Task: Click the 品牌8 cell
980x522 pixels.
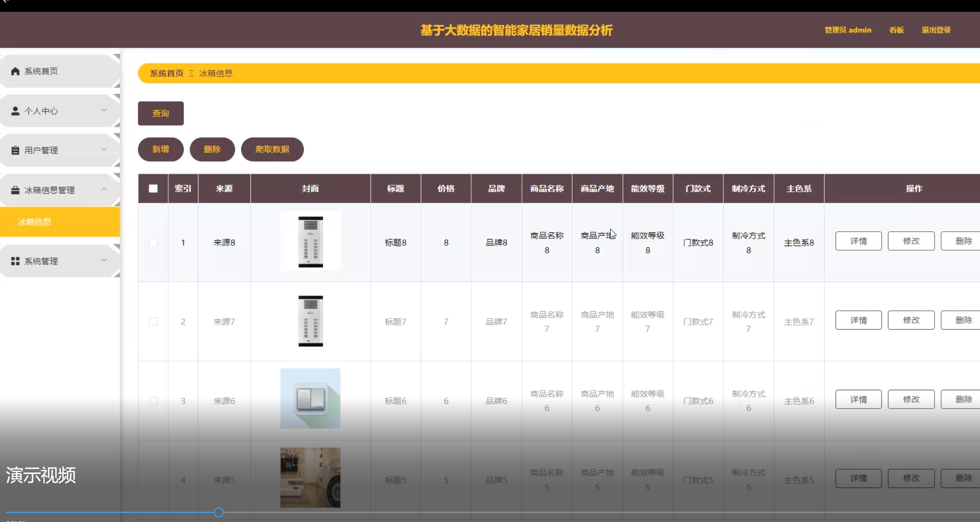Action: click(497, 242)
